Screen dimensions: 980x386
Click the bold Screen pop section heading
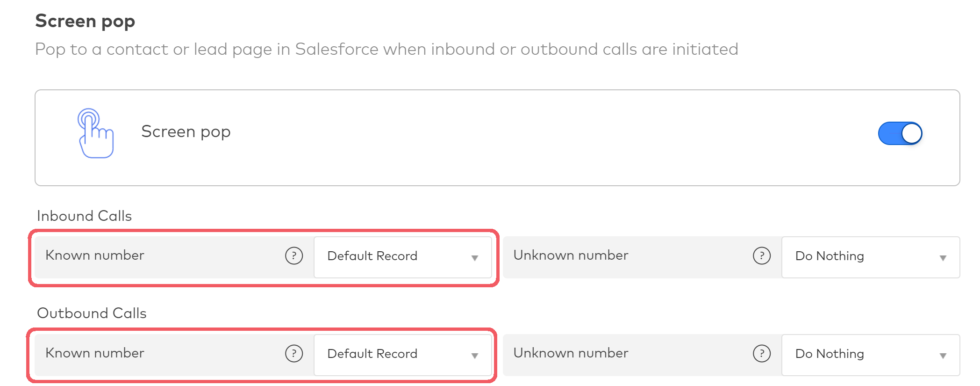(85, 22)
